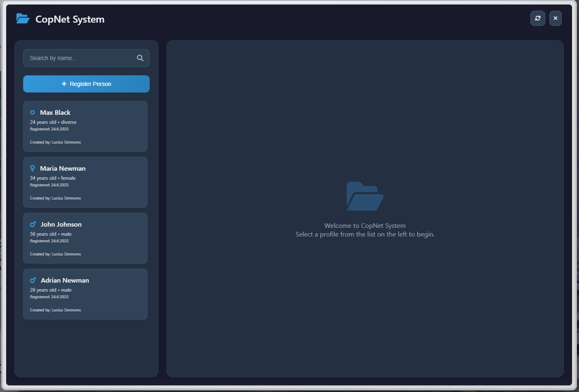Click the female icon beside Maria Newman

[x=32, y=168]
